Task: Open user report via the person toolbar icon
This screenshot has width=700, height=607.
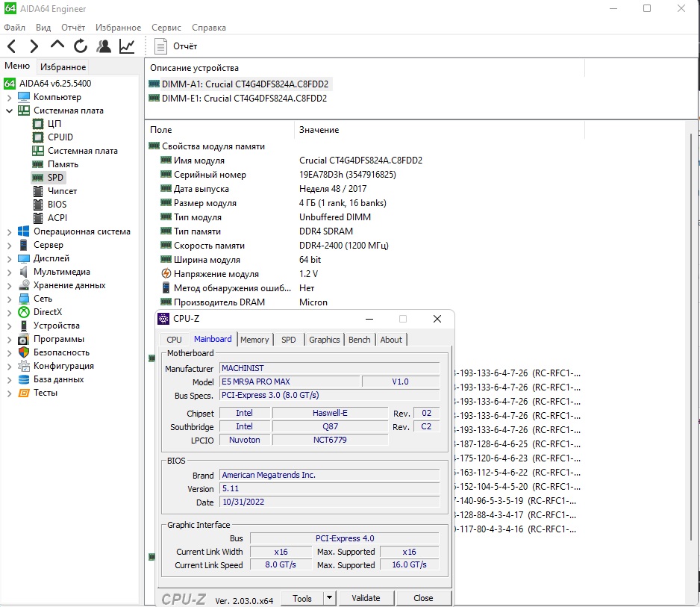Action: pyautogui.click(x=104, y=46)
